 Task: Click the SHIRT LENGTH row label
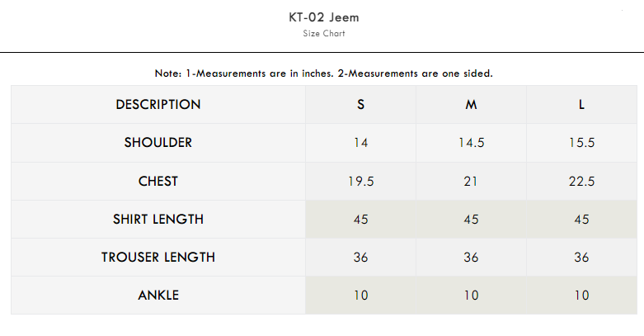click(x=158, y=220)
